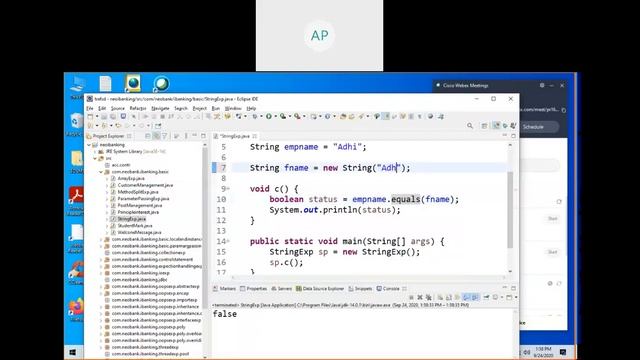Select ArrayExp.java in the tree
This screenshot has height=360, width=640.
tap(131, 178)
